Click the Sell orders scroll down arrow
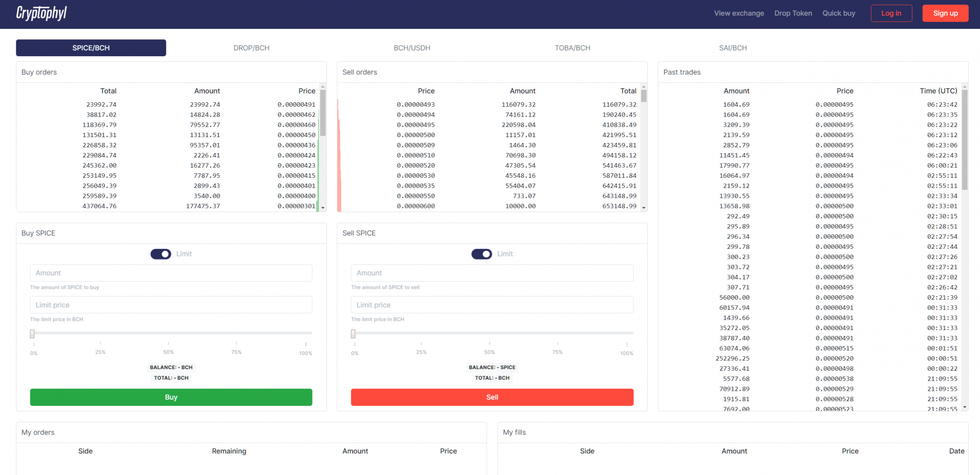 pos(644,208)
